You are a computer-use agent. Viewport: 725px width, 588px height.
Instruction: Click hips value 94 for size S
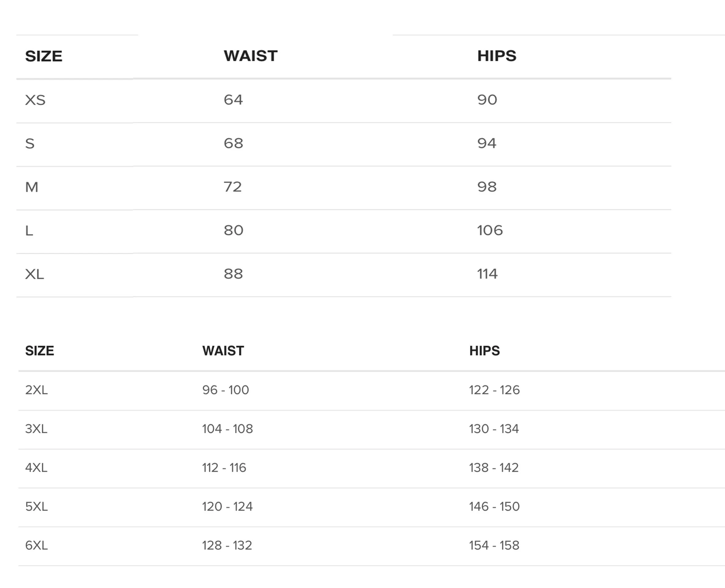487,143
